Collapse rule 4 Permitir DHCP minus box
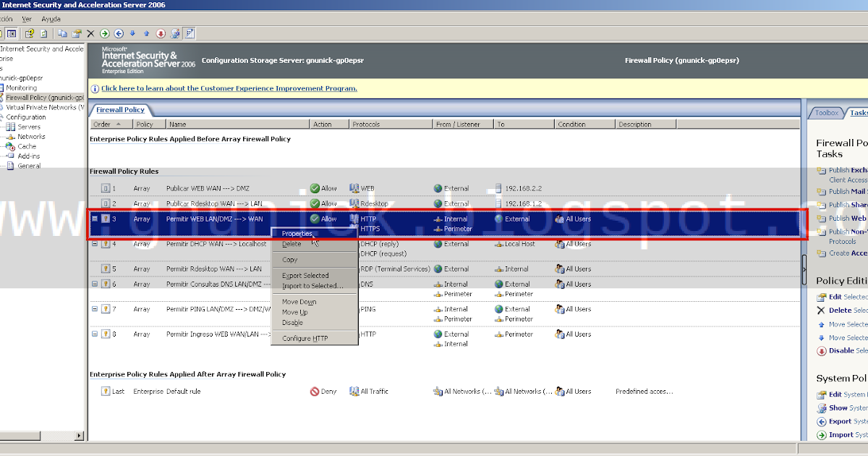Screen dimensions: 868x456 coord(95,243)
